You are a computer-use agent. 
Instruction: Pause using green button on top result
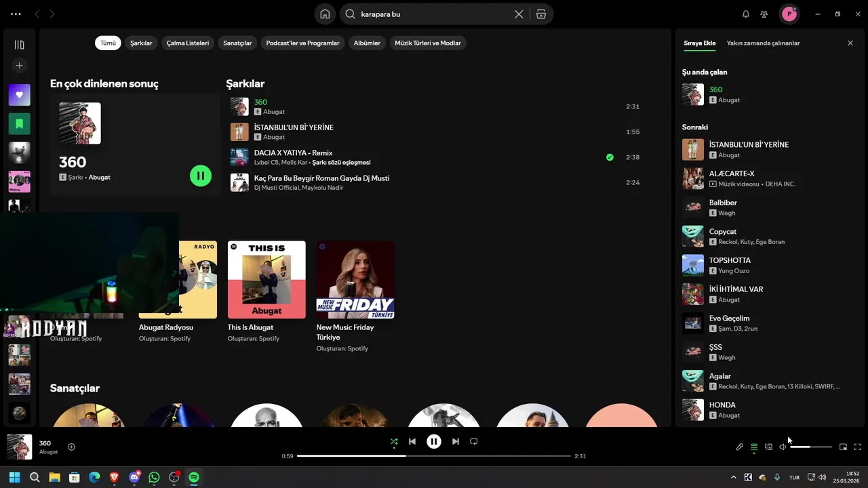[x=201, y=176]
